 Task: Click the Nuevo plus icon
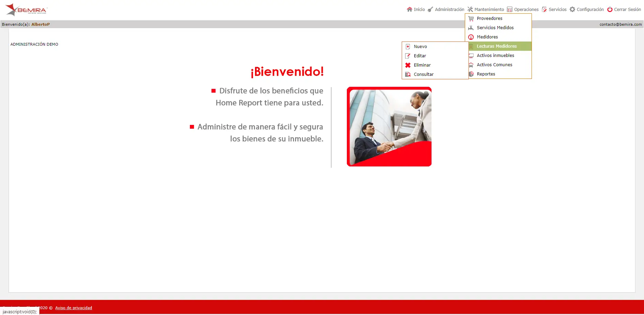(x=408, y=47)
